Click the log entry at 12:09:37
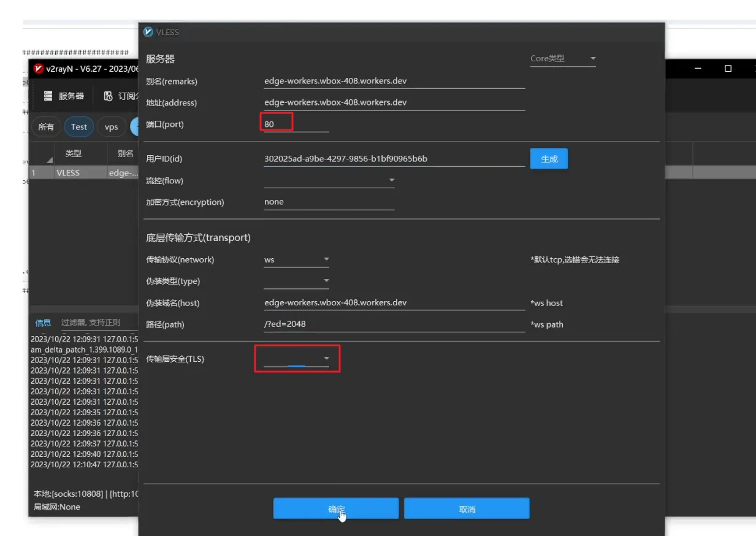 click(x=85, y=443)
